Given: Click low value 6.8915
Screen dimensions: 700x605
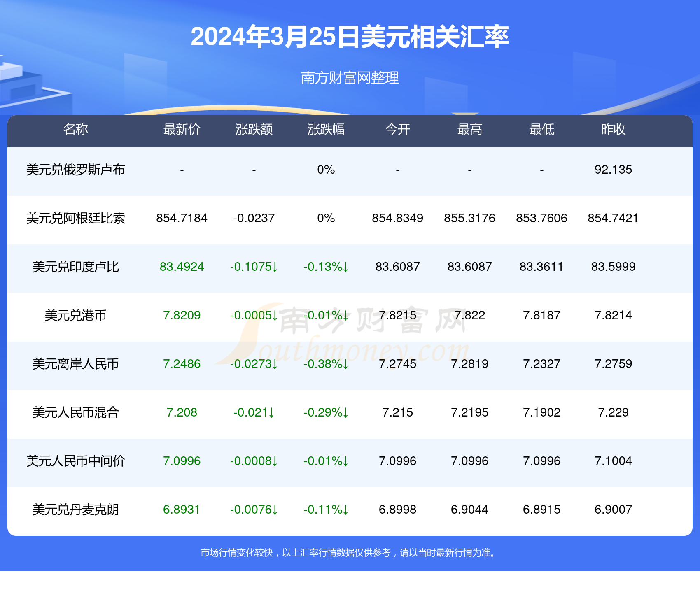Looking at the screenshot, I should coord(542,510).
